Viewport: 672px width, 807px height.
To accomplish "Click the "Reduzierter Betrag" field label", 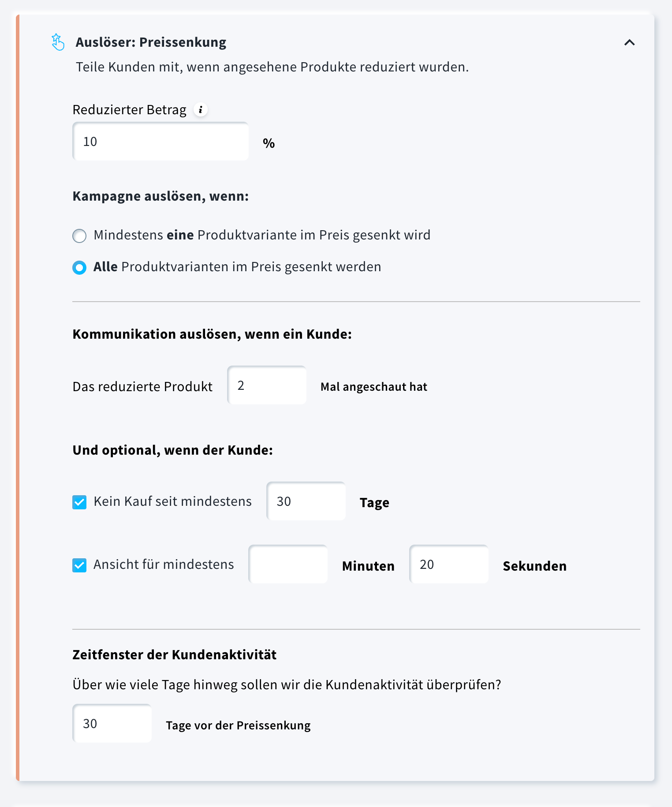I will 129,110.
